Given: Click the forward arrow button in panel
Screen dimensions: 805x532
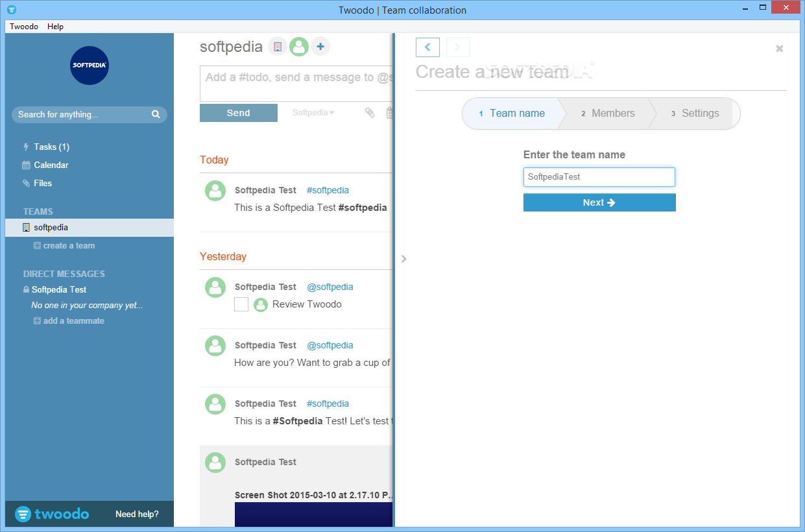Looking at the screenshot, I should click(x=458, y=47).
